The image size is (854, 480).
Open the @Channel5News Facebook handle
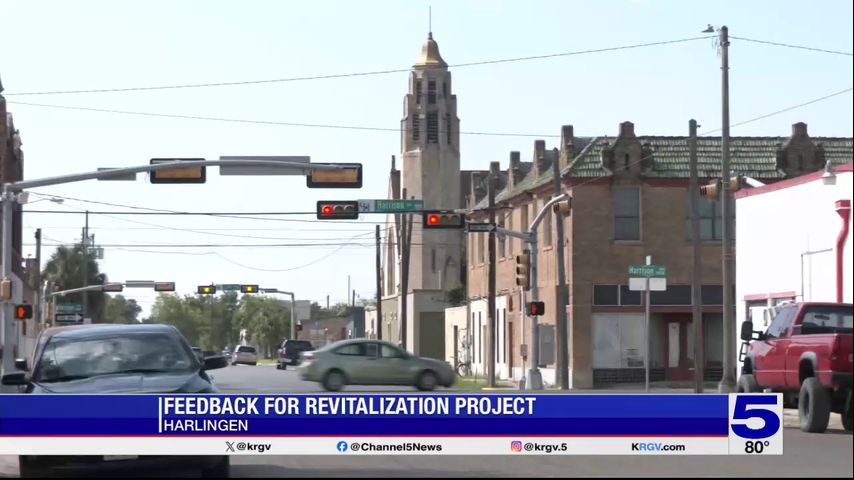click(x=395, y=447)
